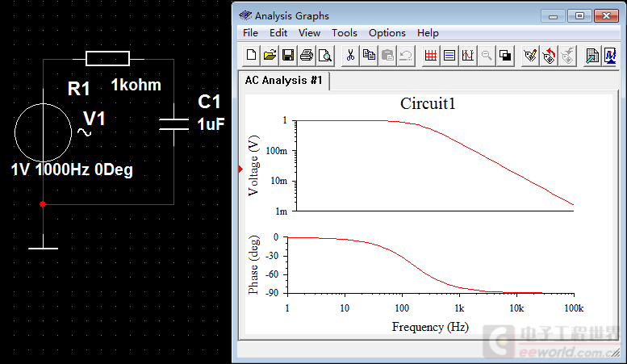Screen dimensions: 627x364
Task: Click the zoom magnifier toolbar icon
Action: [487, 55]
